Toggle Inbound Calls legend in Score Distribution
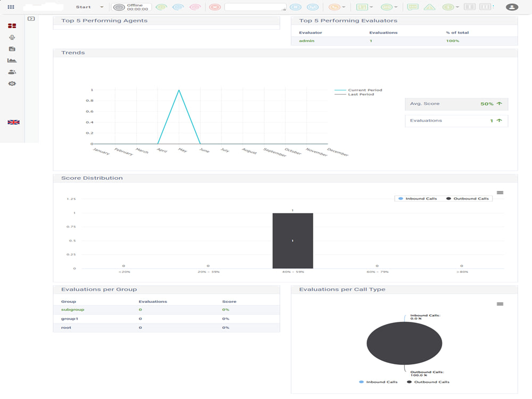Screen dimensions: 532x399 (418, 198)
